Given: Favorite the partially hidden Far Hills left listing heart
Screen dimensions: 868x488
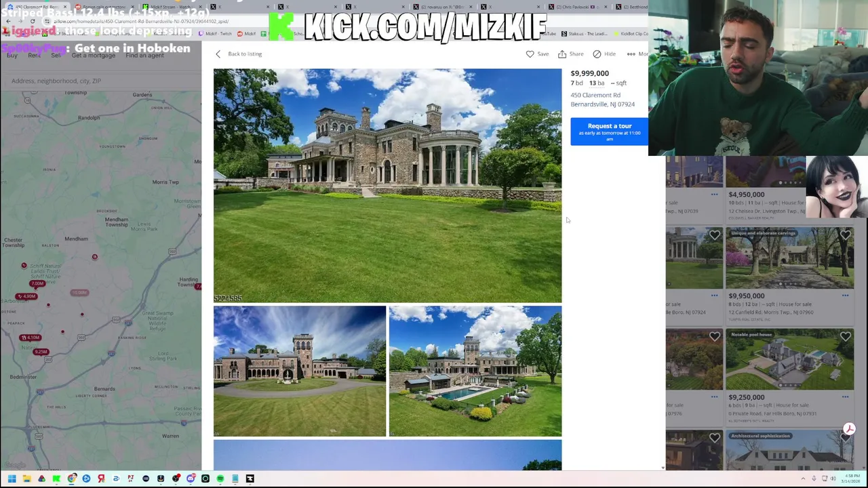Looking at the screenshot, I should [x=715, y=337].
